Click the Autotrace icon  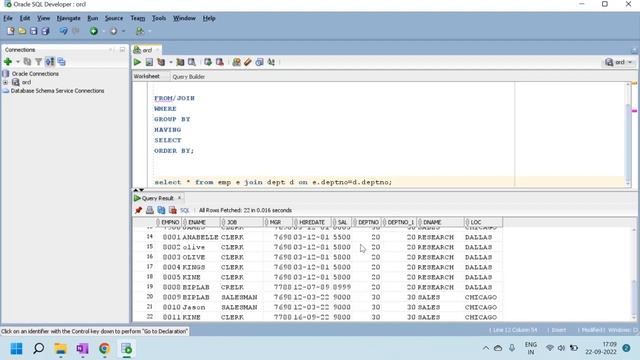180,62
